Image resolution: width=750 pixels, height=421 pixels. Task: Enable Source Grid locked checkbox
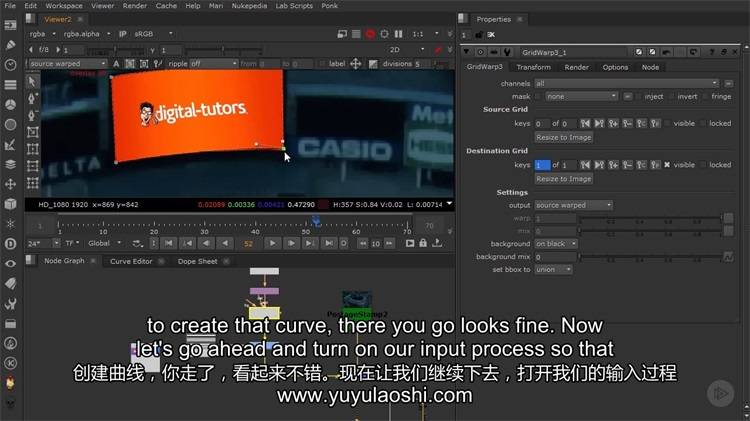click(703, 123)
